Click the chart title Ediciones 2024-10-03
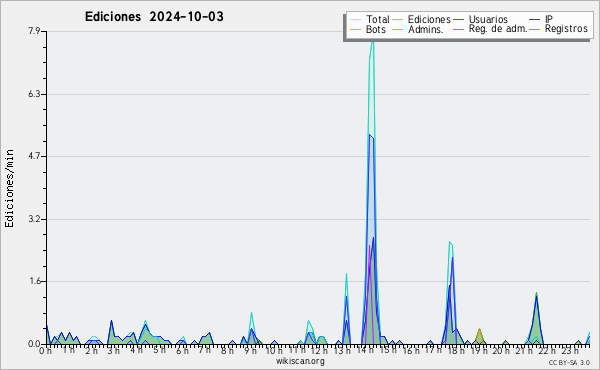Screen dimensions: 600x370 154,17
